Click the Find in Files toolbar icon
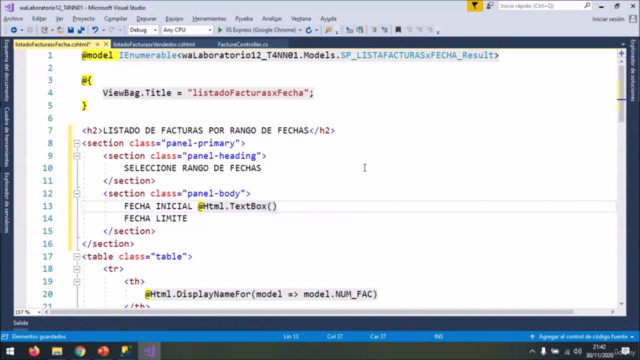 point(328,30)
